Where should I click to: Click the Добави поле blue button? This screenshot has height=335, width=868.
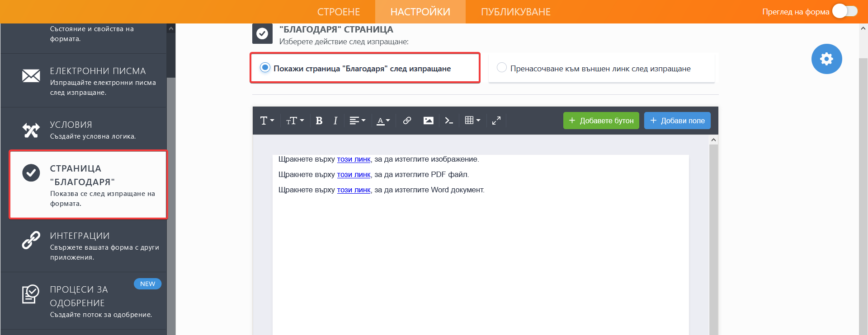click(x=677, y=121)
